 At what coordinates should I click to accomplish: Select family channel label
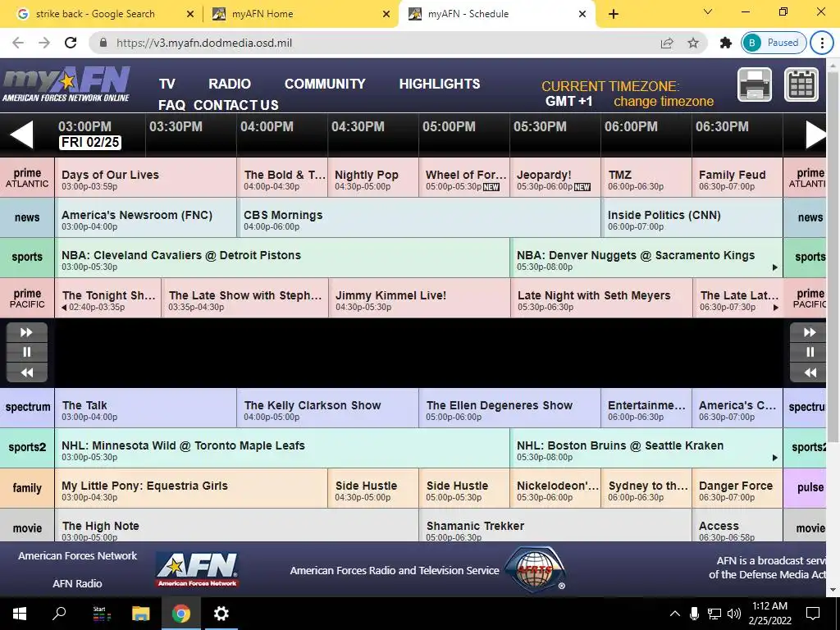[x=27, y=488]
